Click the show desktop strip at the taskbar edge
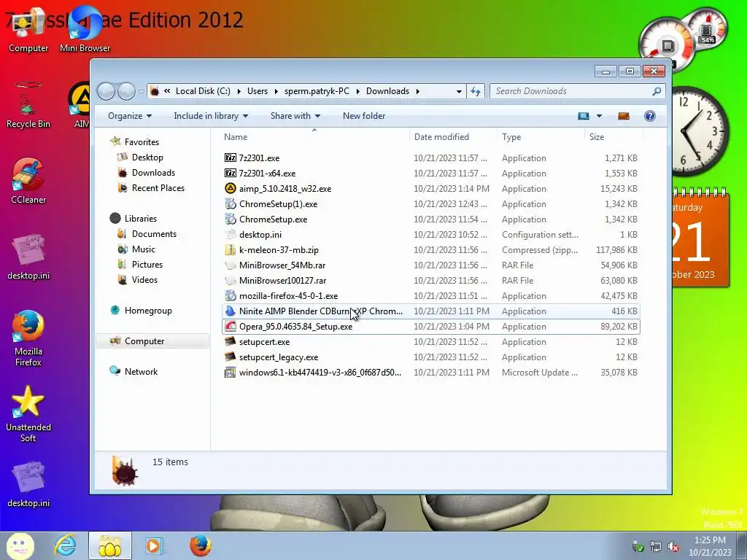 (742, 545)
